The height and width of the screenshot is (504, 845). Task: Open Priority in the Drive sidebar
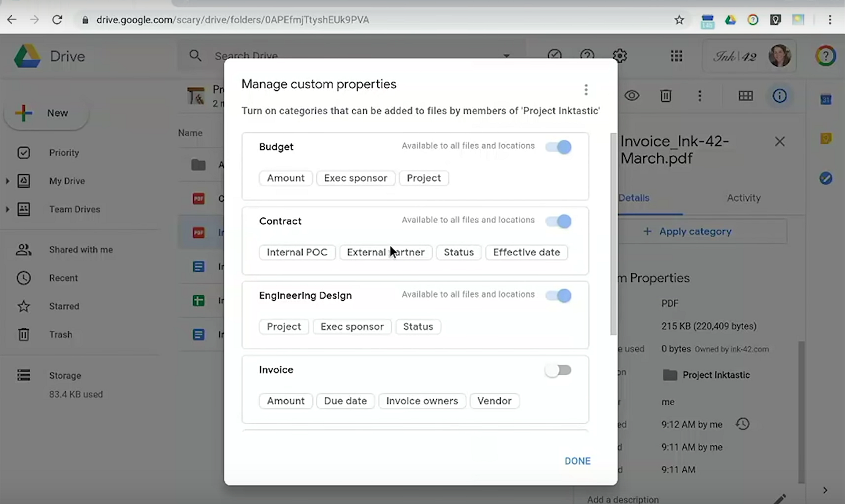pyautogui.click(x=64, y=153)
